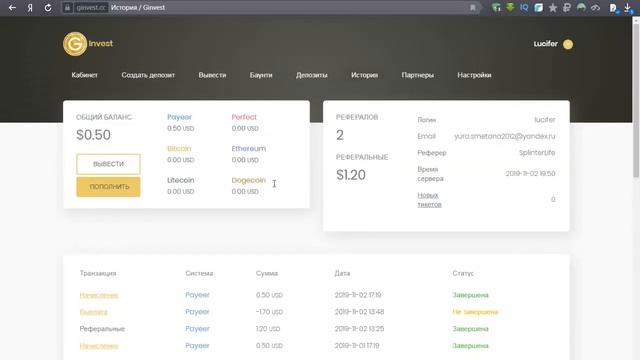Click the Статус column header
640x360 pixels.
pos(463,273)
